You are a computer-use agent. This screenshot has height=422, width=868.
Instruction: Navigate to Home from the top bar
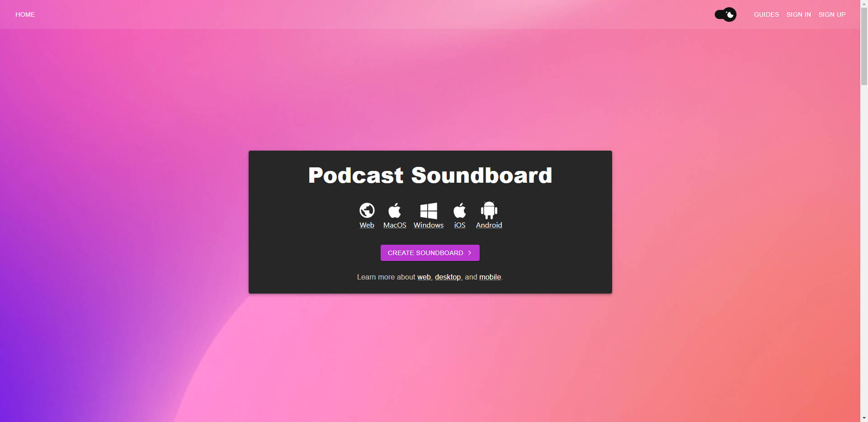point(25,14)
